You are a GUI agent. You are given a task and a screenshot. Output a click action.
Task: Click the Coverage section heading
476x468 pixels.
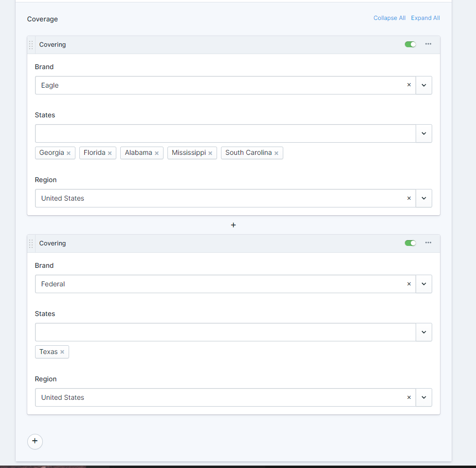click(42, 19)
